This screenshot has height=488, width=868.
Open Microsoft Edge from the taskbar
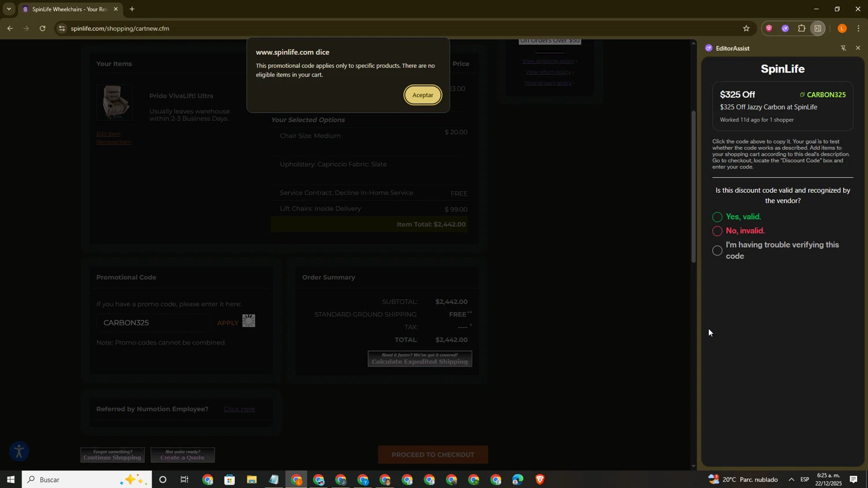tap(517, 479)
